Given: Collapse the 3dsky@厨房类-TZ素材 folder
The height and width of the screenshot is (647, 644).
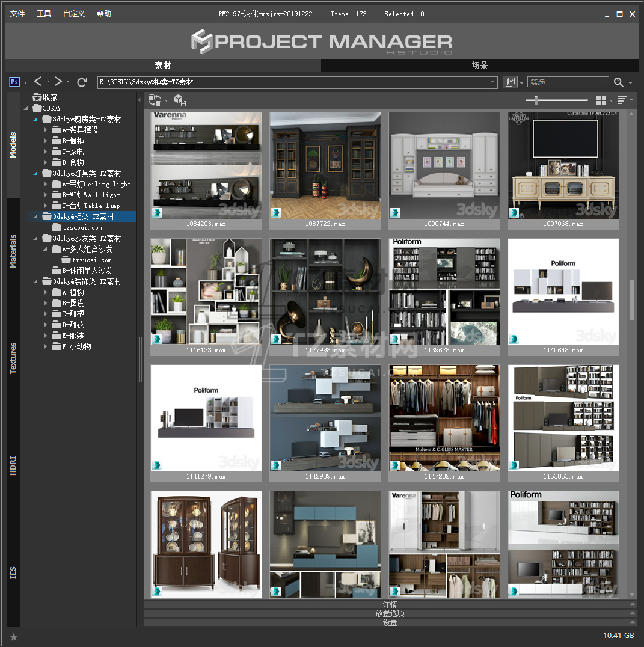Looking at the screenshot, I should tap(35, 119).
